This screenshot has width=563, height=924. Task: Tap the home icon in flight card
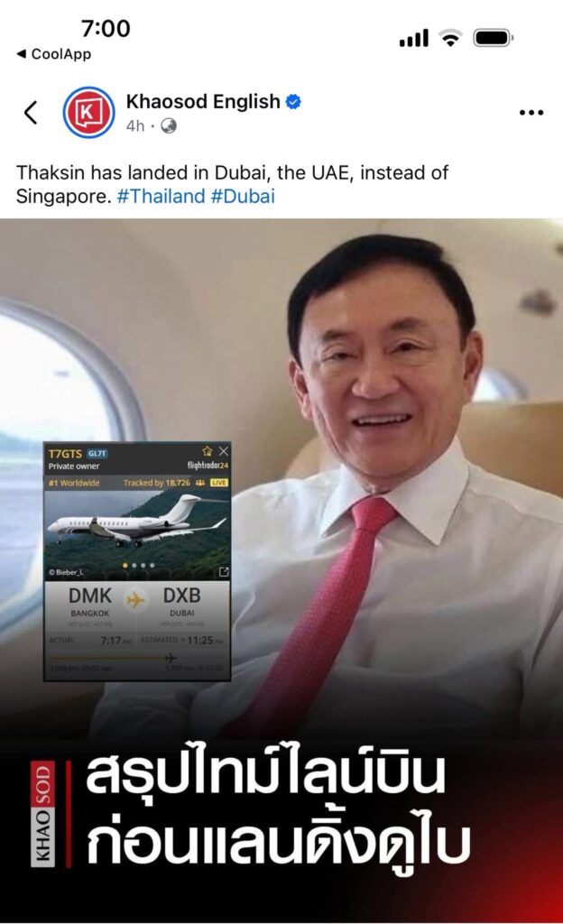point(207,451)
